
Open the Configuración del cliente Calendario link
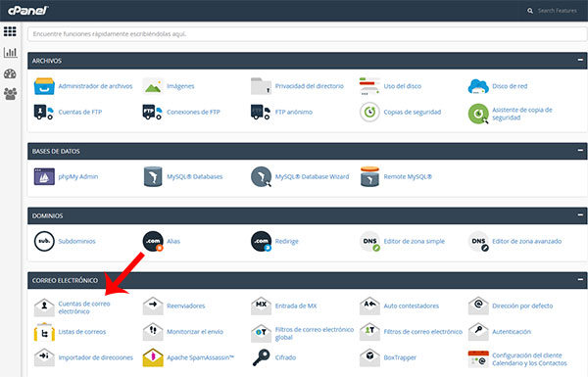click(x=529, y=359)
